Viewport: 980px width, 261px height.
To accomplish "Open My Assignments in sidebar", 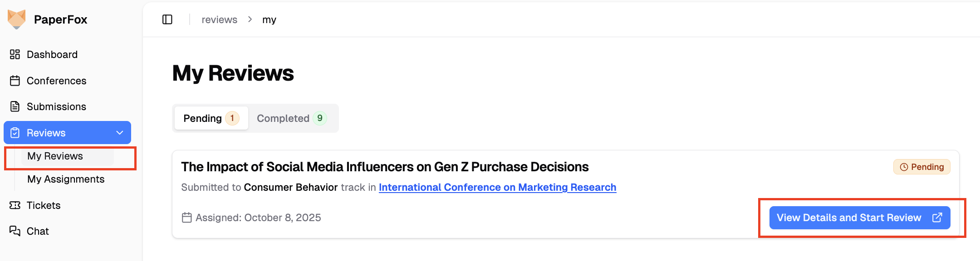I will 66,179.
